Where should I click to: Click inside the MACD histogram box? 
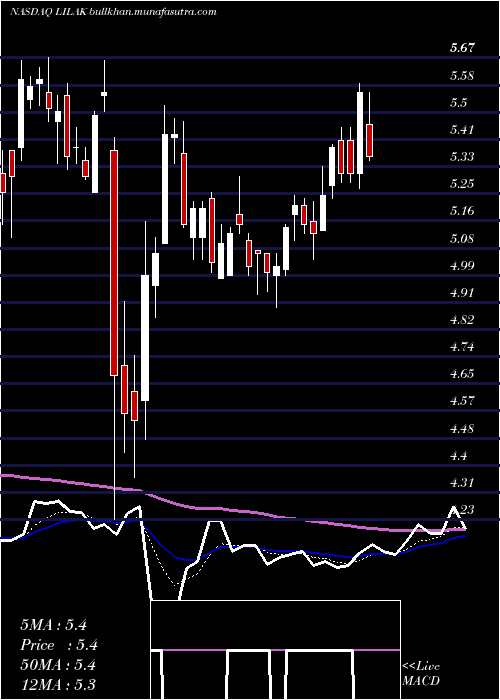click(x=275, y=650)
